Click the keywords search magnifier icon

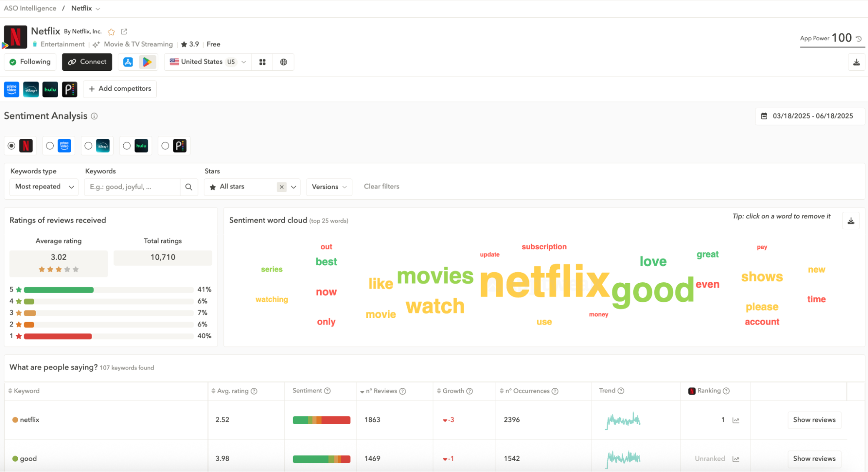click(189, 187)
